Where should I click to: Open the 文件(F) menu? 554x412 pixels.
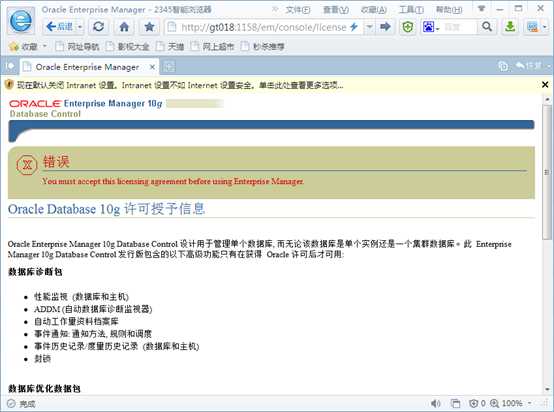297,10
